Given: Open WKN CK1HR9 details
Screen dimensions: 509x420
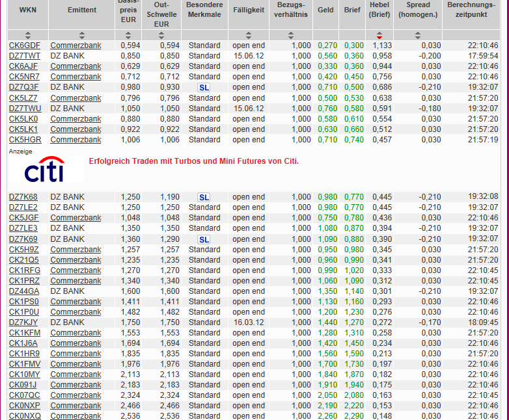Looking at the screenshot, I should 24,354.
